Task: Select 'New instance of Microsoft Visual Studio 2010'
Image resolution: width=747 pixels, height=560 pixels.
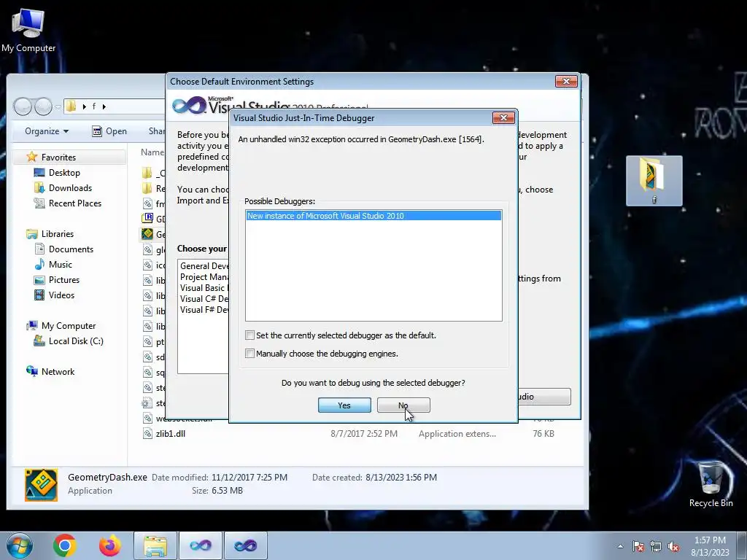Action: 373,216
